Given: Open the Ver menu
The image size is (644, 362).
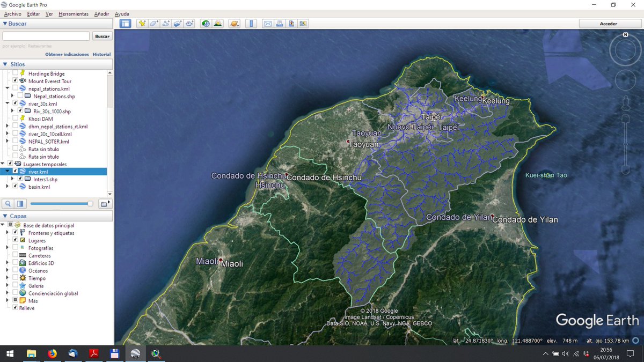Looking at the screenshot, I should (x=49, y=14).
